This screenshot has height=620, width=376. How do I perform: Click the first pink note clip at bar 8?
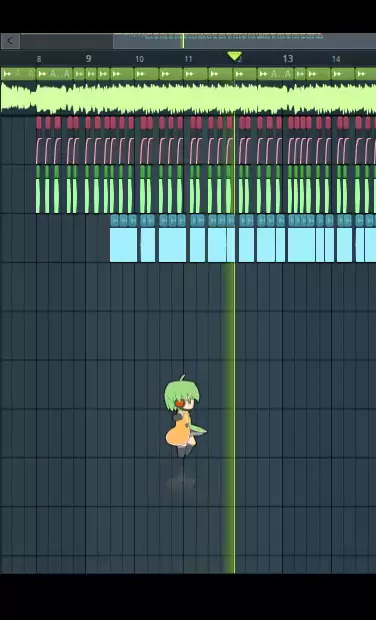39,123
